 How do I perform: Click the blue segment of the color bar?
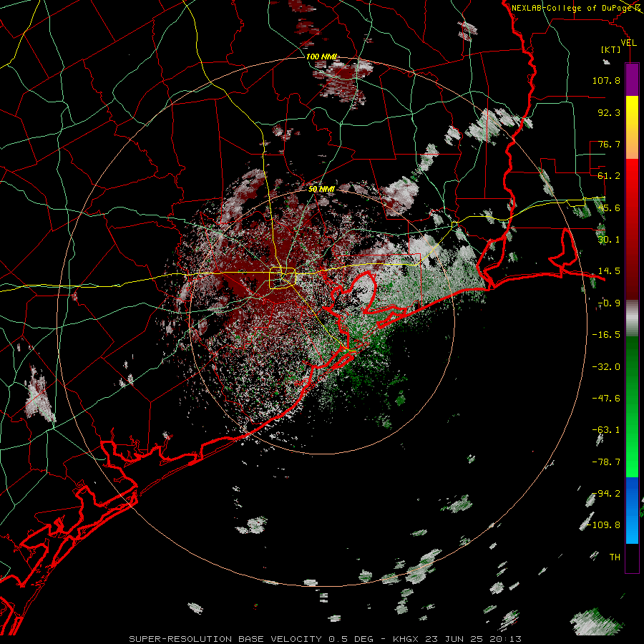pyautogui.click(x=632, y=510)
